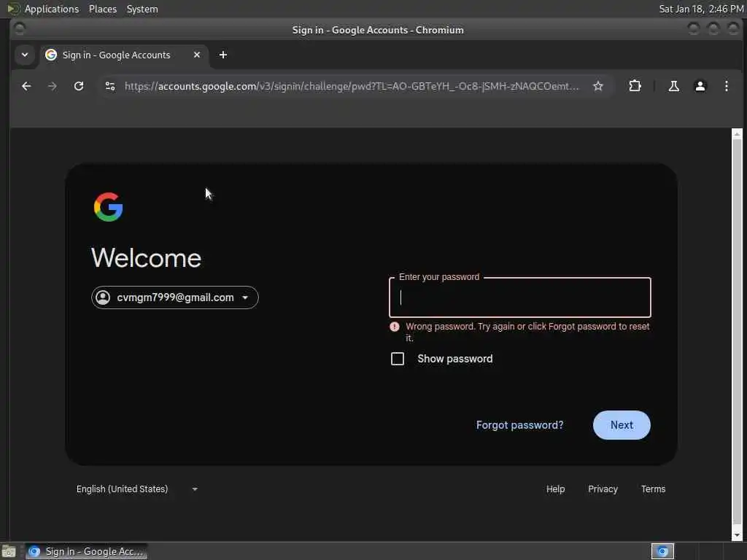Close the Sign in - Google Accounts tab

click(197, 55)
